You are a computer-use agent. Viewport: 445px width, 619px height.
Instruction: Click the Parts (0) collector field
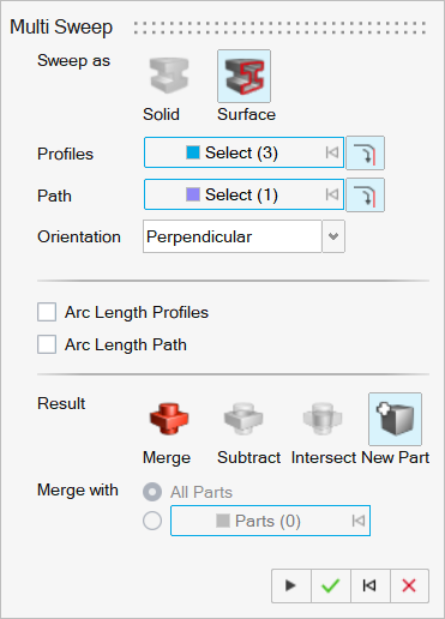(x=270, y=521)
